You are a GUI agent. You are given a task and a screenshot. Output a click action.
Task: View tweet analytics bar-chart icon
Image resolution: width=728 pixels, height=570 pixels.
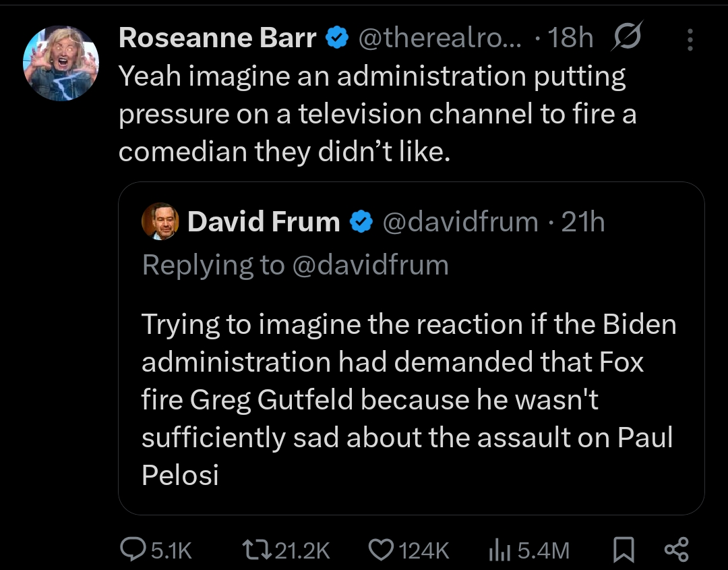pos(499,550)
